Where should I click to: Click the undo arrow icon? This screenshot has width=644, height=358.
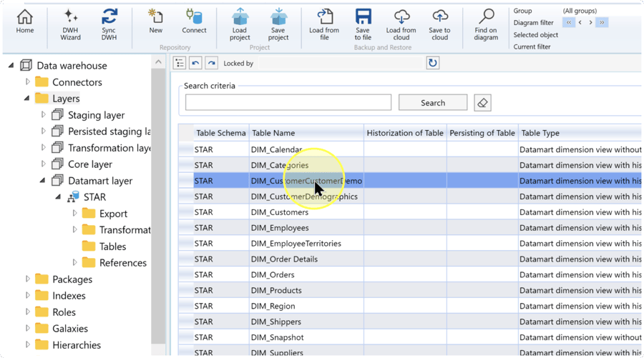click(195, 63)
